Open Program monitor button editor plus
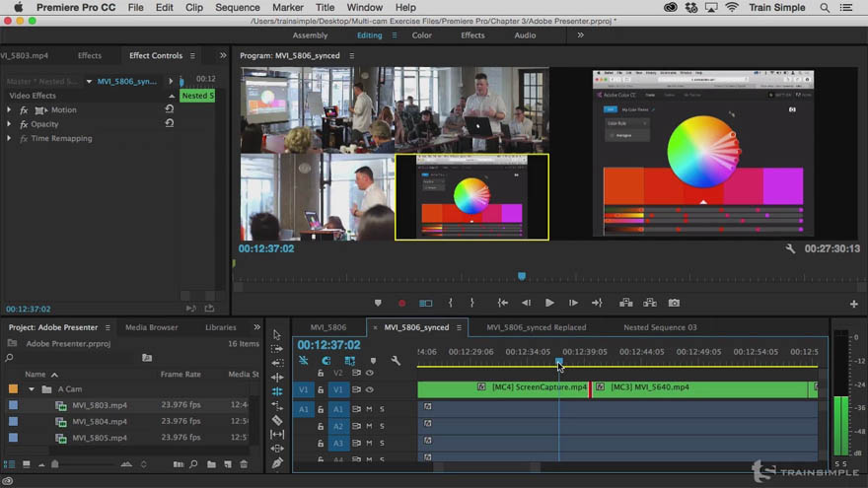Screen dimensions: 868x488 tap(853, 304)
